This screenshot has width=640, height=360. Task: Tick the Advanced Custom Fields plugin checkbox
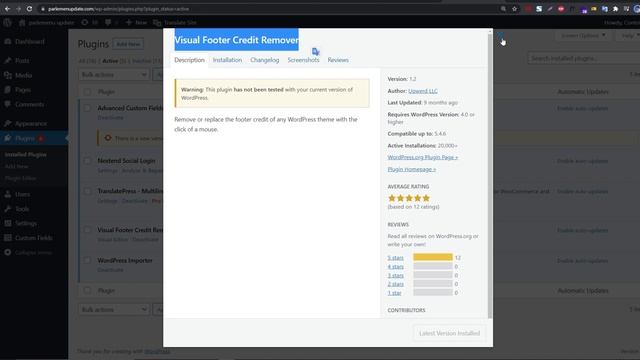point(87,108)
